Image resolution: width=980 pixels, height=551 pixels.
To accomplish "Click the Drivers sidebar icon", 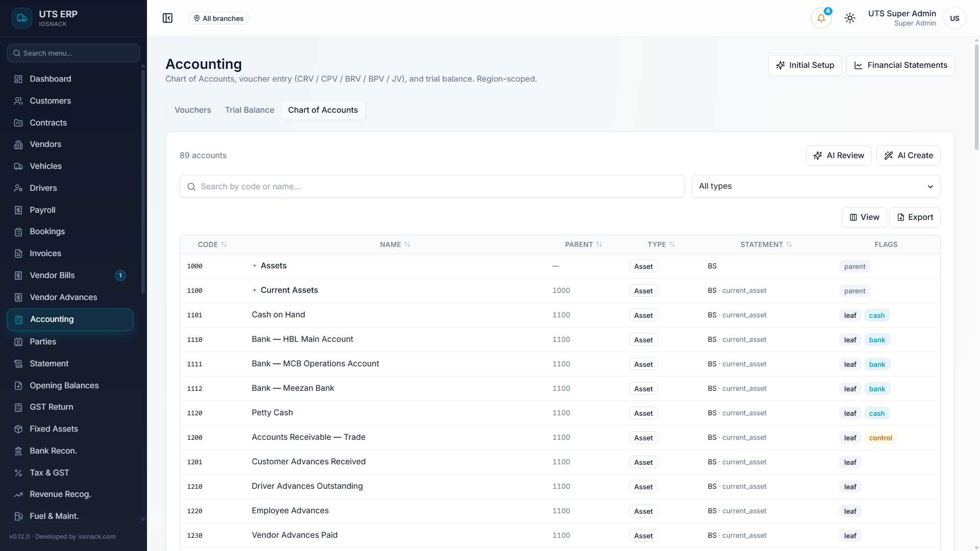I will point(18,188).
